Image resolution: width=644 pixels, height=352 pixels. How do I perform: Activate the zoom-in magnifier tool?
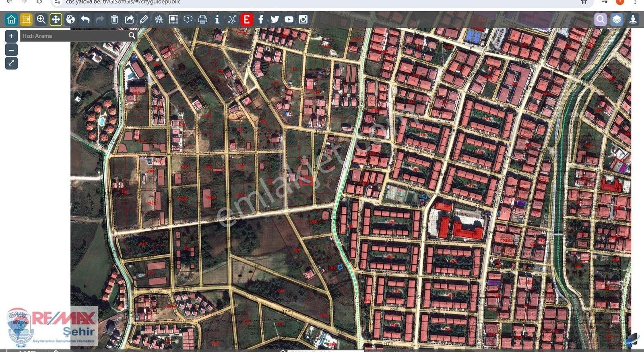(41, 19)
